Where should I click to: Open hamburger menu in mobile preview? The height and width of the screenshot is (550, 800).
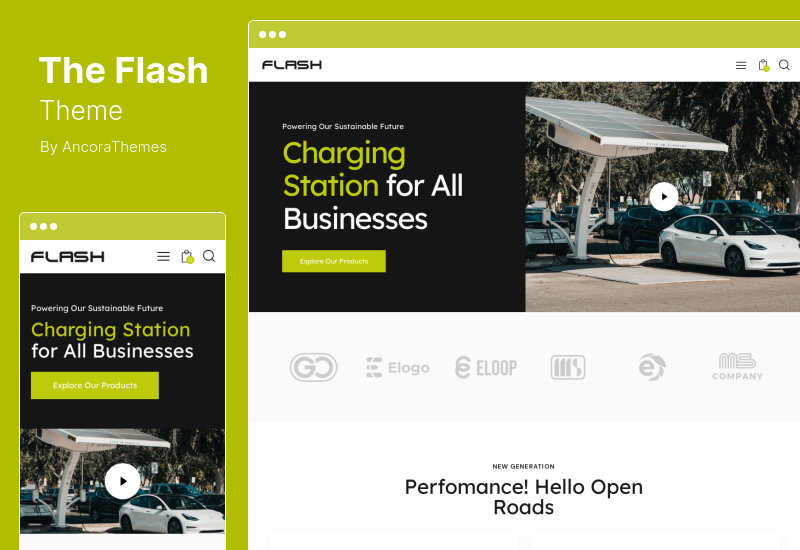click(163, 256)
